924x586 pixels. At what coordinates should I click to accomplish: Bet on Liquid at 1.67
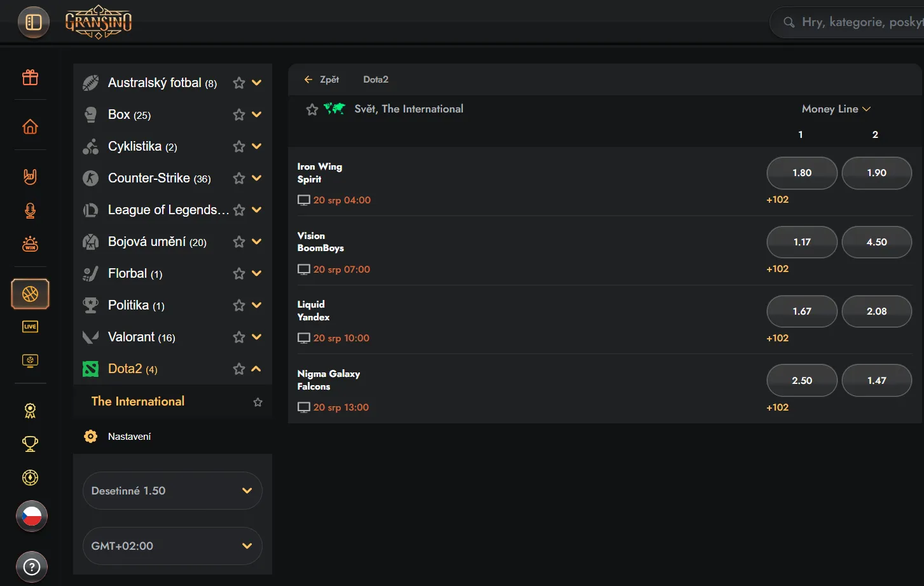pos(802,311)
